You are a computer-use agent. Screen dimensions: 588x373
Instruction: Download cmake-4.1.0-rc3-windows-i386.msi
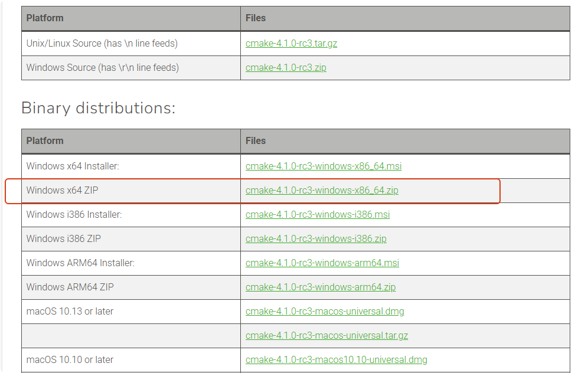(x=318, y=214)
